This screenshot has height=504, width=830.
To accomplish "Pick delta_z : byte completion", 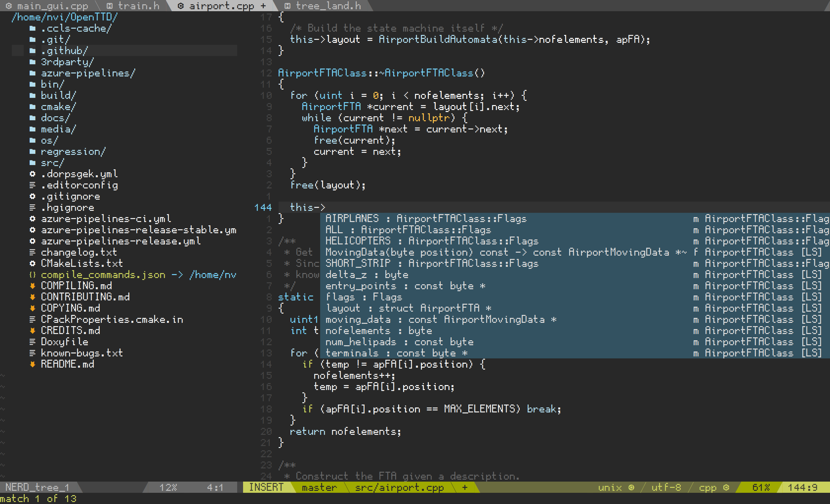I will pos(575,275).
